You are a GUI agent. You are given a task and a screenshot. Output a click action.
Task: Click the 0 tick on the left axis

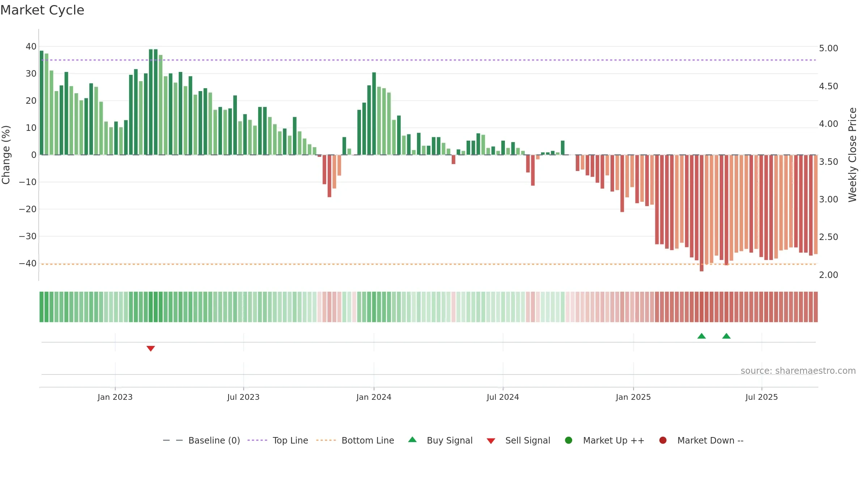pyautogui.click(x=34, y=155)
